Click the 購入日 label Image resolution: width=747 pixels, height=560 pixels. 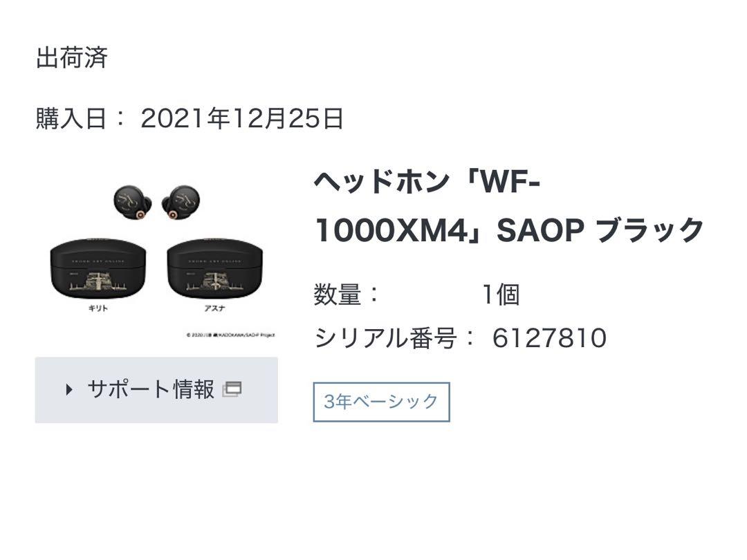pyautogui.click(x=71, y=118)
